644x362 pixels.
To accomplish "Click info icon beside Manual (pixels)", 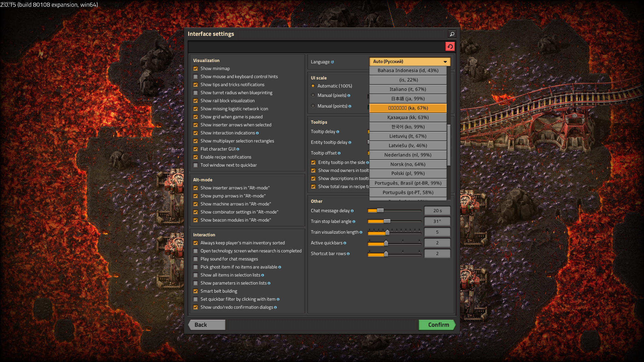I will (x=349, y=96).
